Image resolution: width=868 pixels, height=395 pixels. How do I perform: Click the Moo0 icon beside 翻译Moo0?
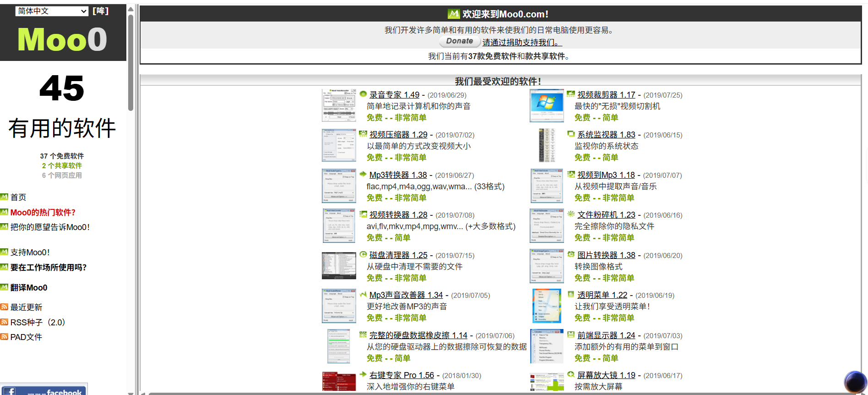coord(5,287)
